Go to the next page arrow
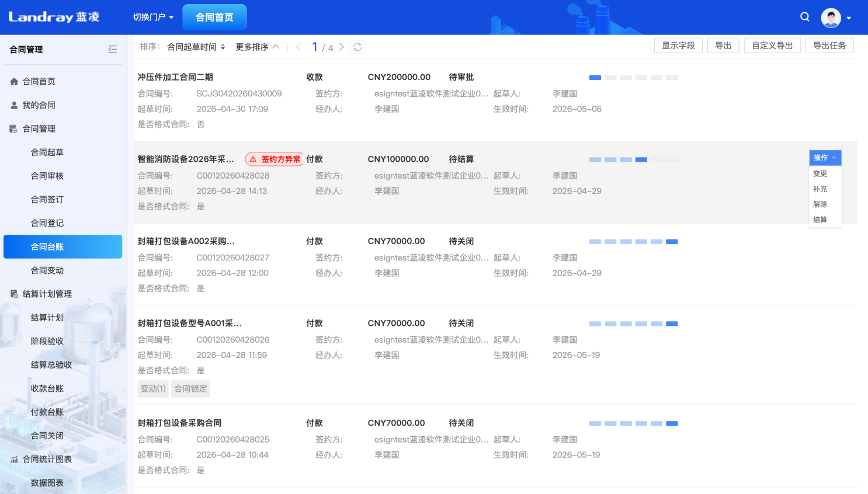Viewport: 868px width, 494px height. pyautogui.click(x=342, y=47)
